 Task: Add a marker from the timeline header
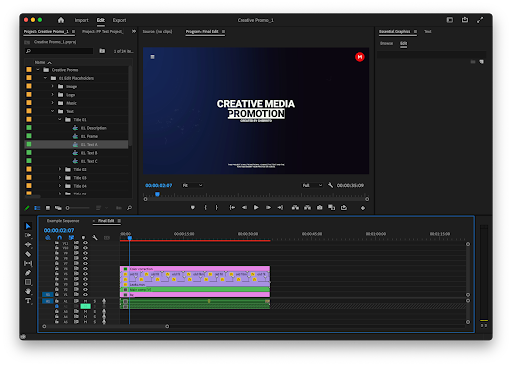point(83,238)
